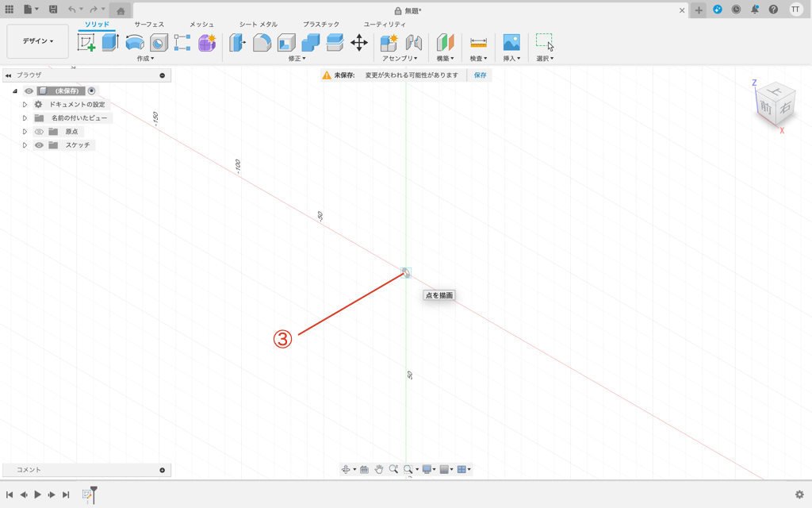Select the Create Form tool
812x508 pixels.
tap(207, 43)
